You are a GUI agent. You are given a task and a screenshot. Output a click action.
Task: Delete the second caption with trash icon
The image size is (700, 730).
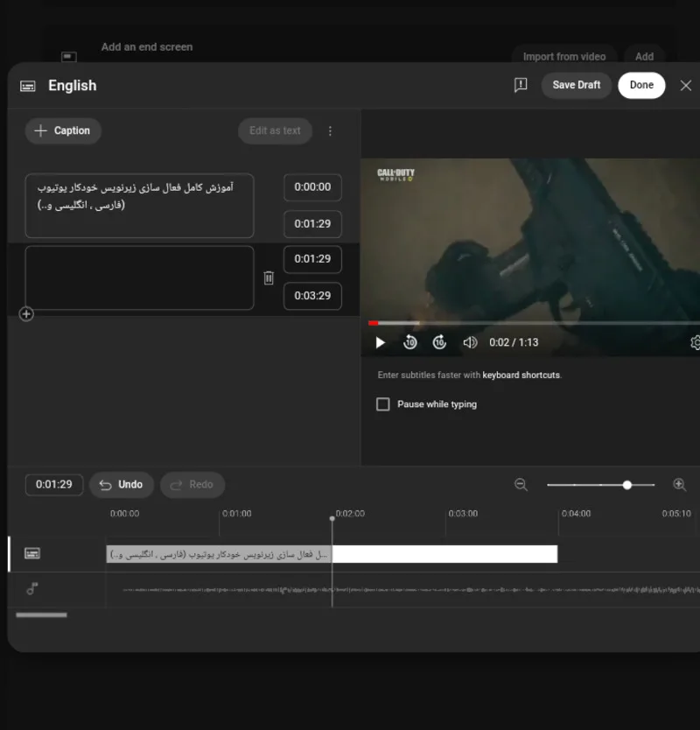269,278
